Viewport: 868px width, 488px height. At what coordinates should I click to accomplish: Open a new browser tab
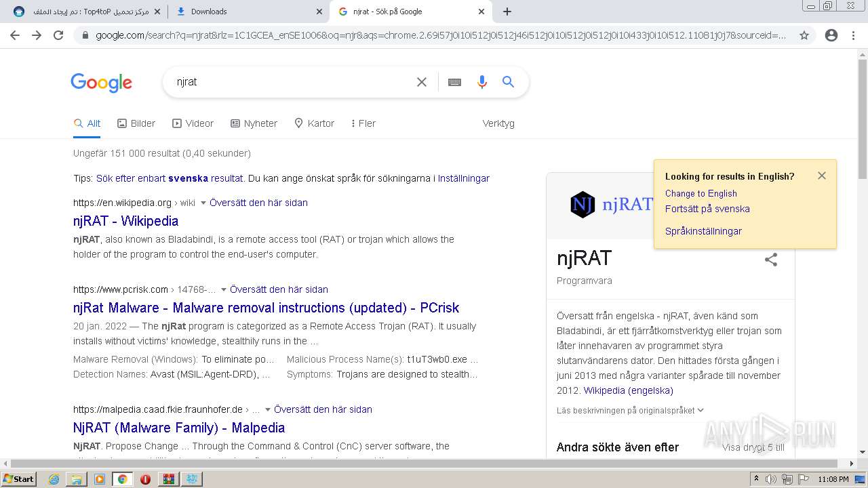pyautogui.click(x=507, y=12)
